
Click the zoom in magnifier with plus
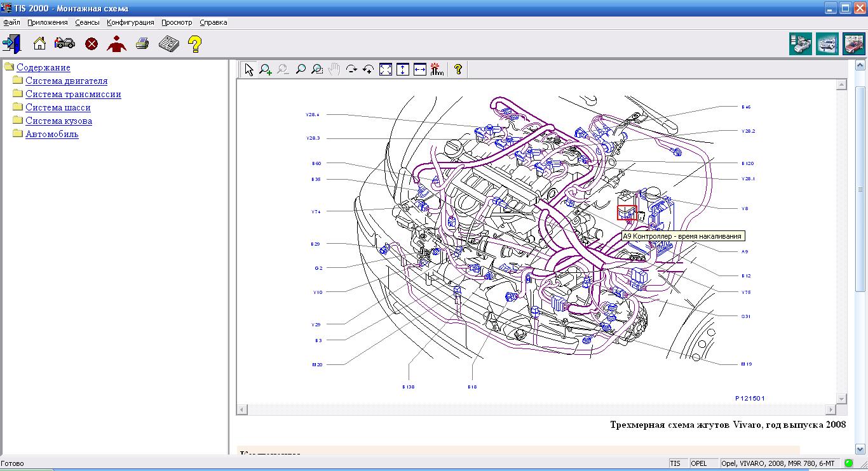coord(266,70)
